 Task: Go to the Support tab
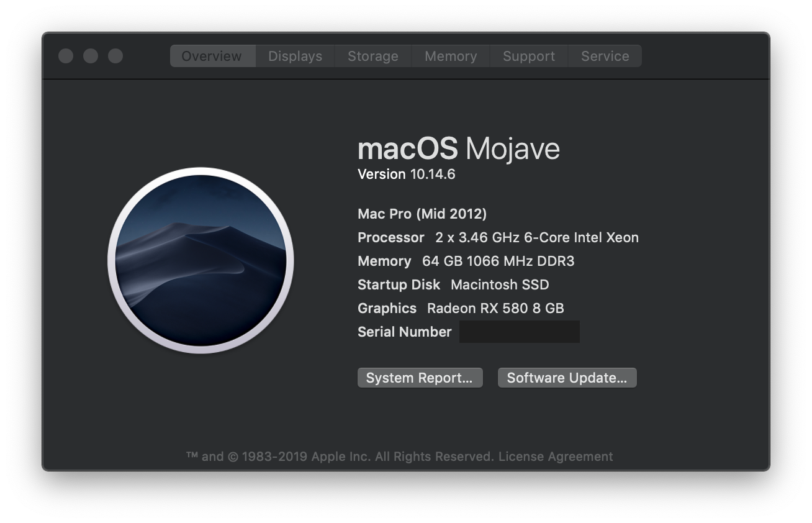click(529, 56)
